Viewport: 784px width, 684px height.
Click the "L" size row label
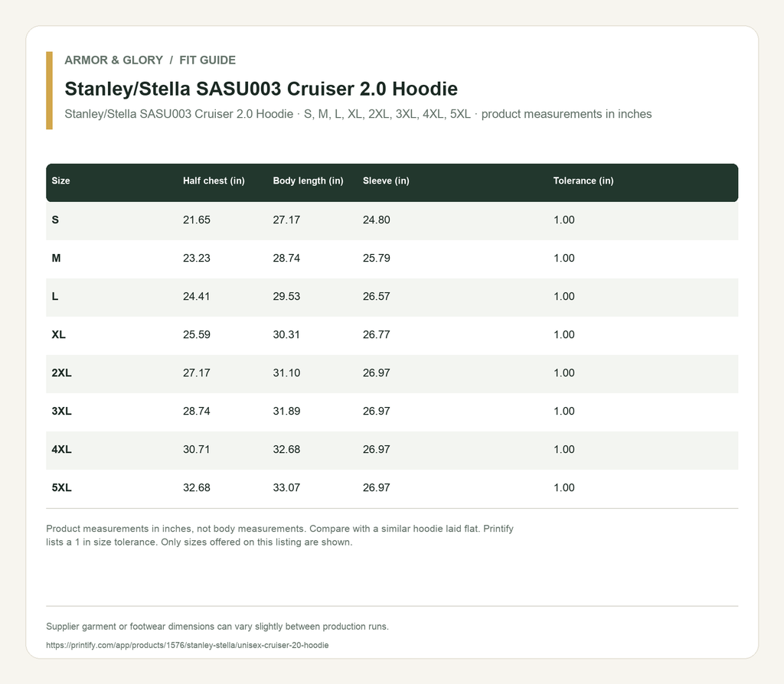[x=55, y=296]
